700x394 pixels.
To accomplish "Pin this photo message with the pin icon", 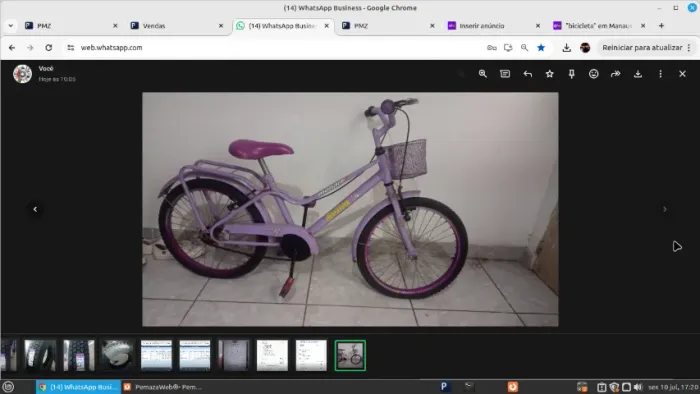I will pyautogui.click(x=571, y=74).
